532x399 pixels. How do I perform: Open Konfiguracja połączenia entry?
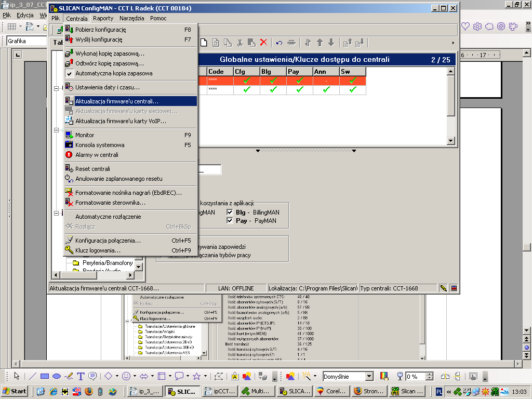[x=130, y=240]
